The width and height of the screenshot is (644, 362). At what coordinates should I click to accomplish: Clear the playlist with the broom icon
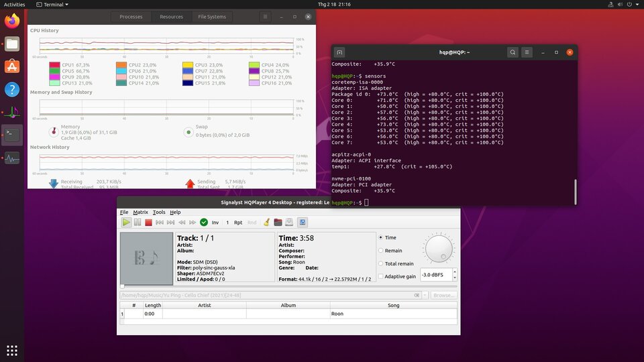pyautogui.click(x=266, y=223)
